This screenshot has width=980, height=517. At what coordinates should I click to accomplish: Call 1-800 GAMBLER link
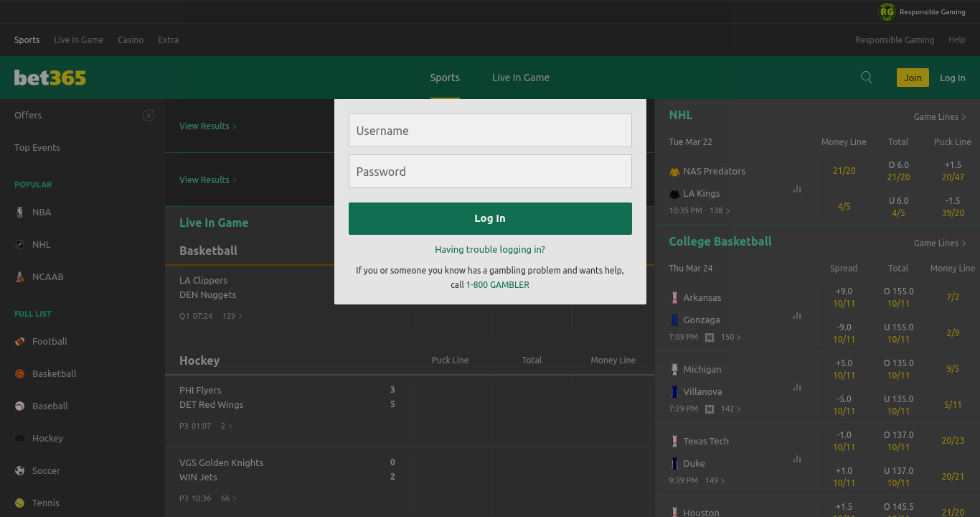[498, 284]
